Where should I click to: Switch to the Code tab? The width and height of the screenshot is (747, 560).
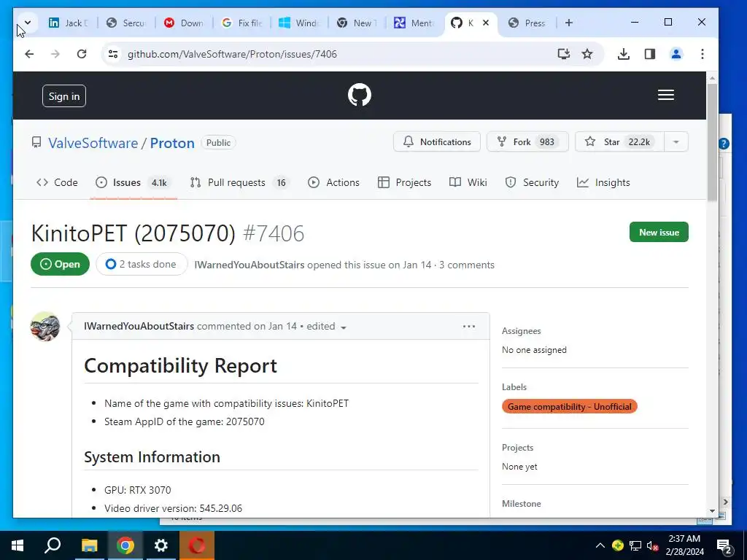click(x=57, y=182)
